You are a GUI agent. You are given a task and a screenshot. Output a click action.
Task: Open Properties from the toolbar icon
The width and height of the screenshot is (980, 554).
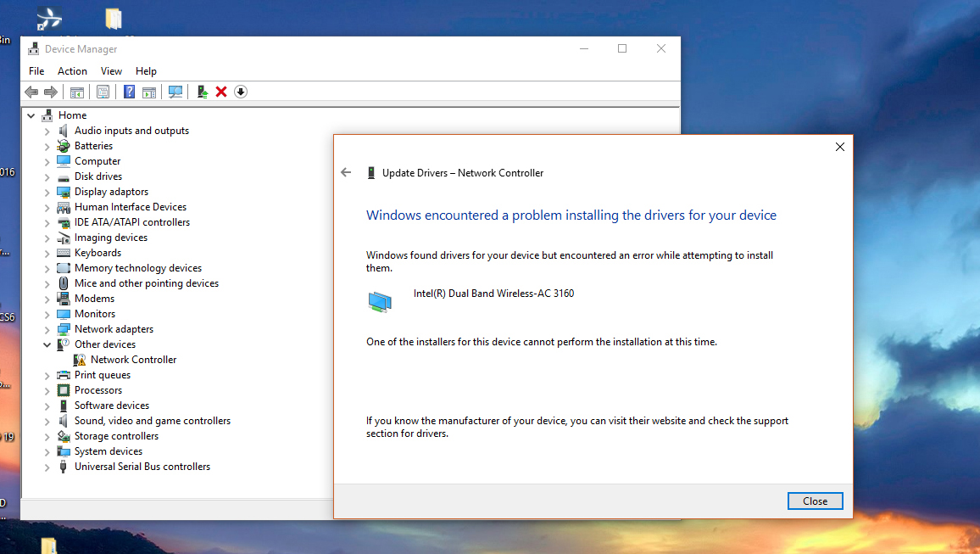pos(103,92)
